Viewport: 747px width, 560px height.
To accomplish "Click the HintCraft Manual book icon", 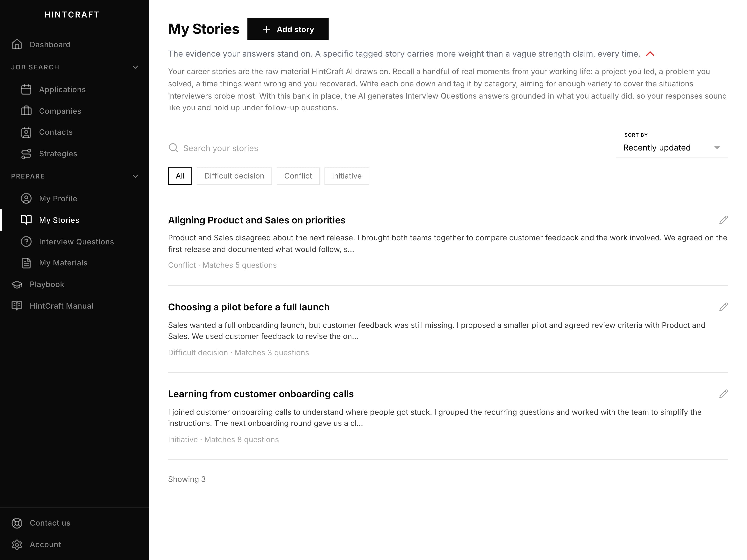I will 17,306.
